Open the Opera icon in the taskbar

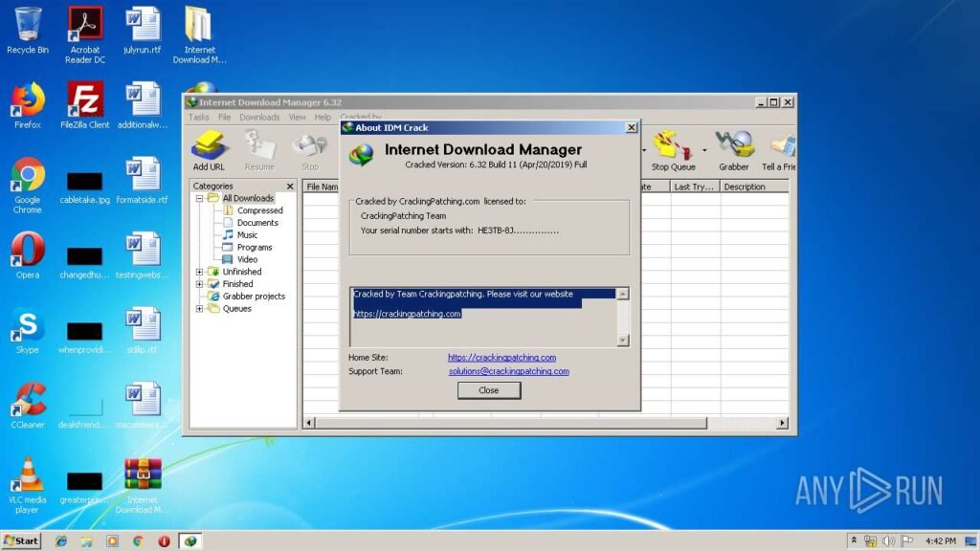click(164, 541)
